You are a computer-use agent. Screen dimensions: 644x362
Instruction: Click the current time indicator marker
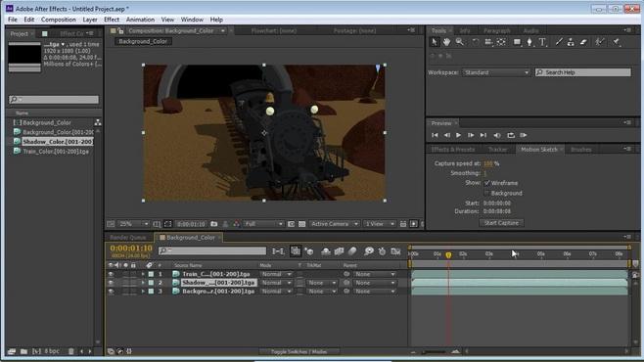448,255
